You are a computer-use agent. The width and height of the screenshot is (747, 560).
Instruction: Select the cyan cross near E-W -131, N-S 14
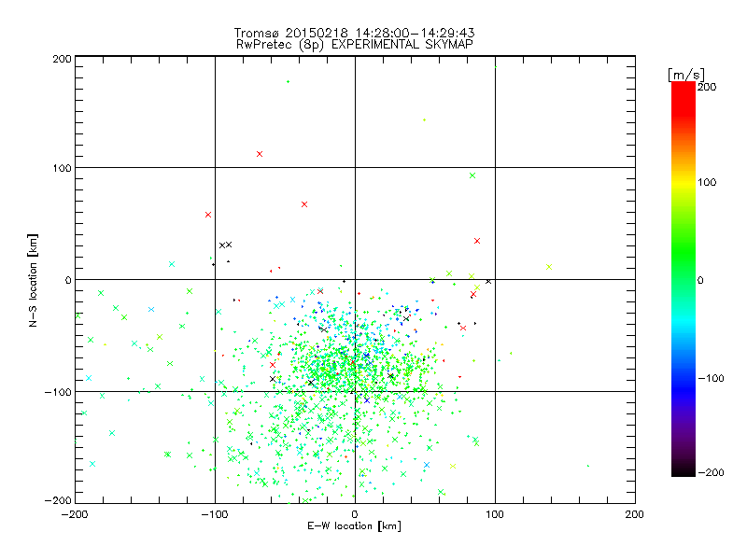click(172, 264)
